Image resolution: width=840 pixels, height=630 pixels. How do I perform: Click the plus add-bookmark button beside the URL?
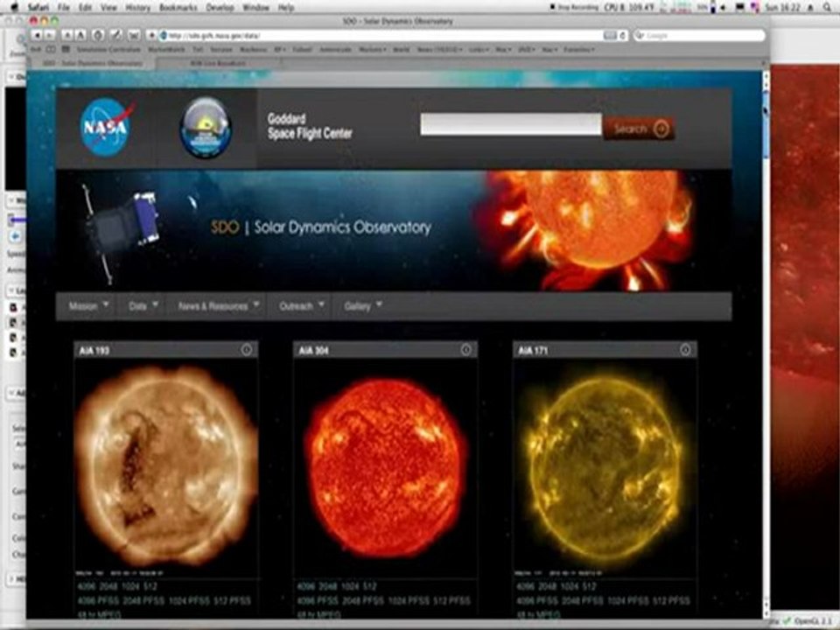tap(151, 35)
